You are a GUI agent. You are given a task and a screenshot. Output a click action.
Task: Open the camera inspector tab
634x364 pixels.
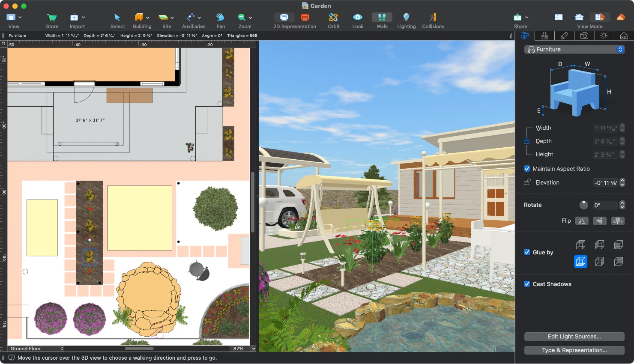point(584,36)
